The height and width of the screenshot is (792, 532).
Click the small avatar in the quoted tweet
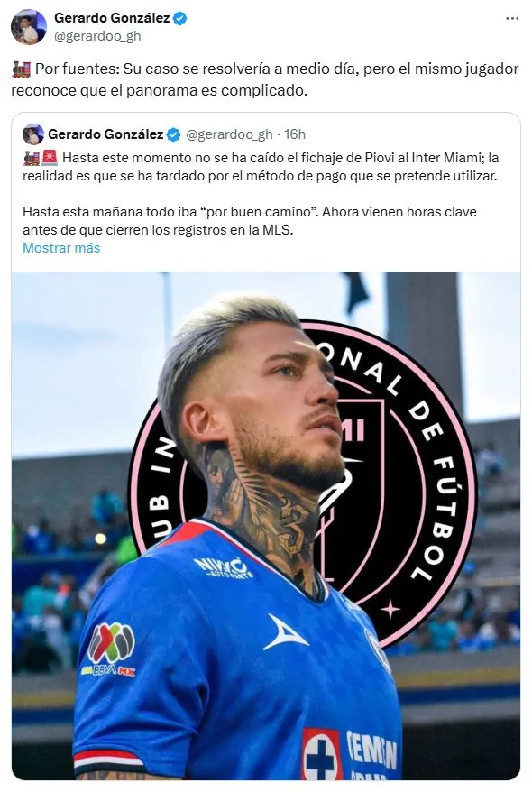coord(32,134)
